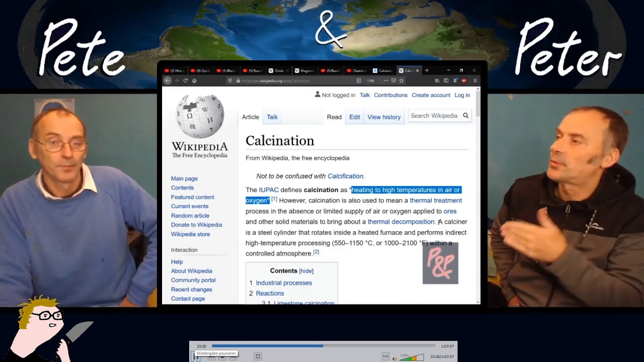Open the Article tab on Wikipedia
Image resolution: width=644 pixels, height=362 pixels.
click(251, 117)
